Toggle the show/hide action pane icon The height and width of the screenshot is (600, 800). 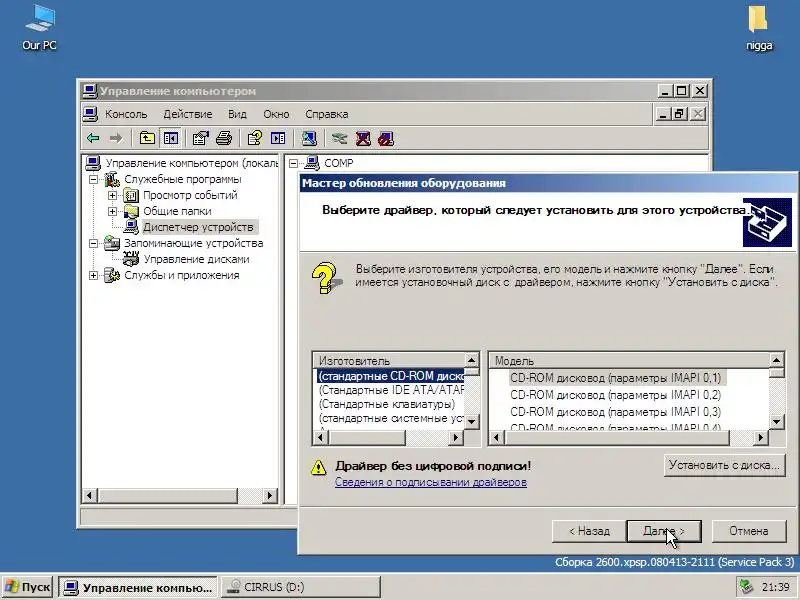point(278,138)
